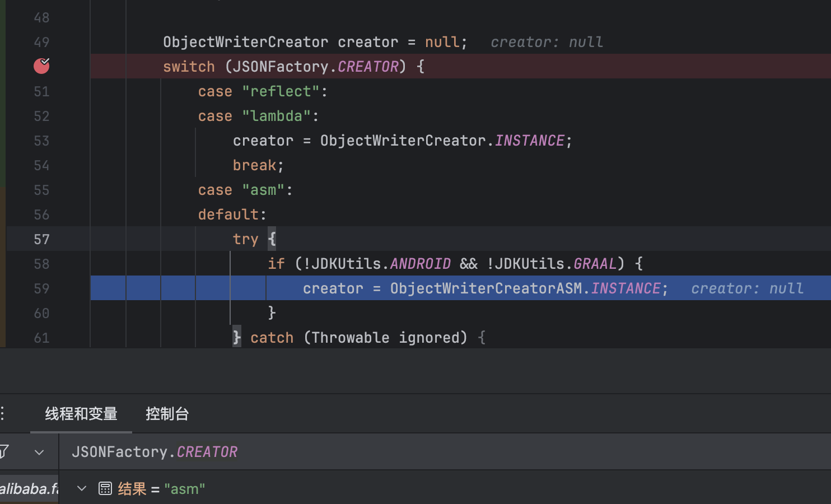Click line number 57 in the gutter
831x504 pixels.
coord(41,240)
